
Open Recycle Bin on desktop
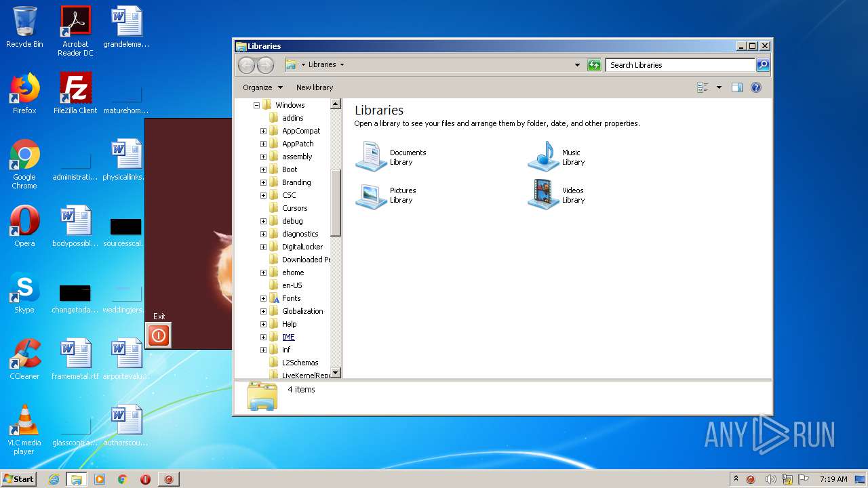click(24, 27)
